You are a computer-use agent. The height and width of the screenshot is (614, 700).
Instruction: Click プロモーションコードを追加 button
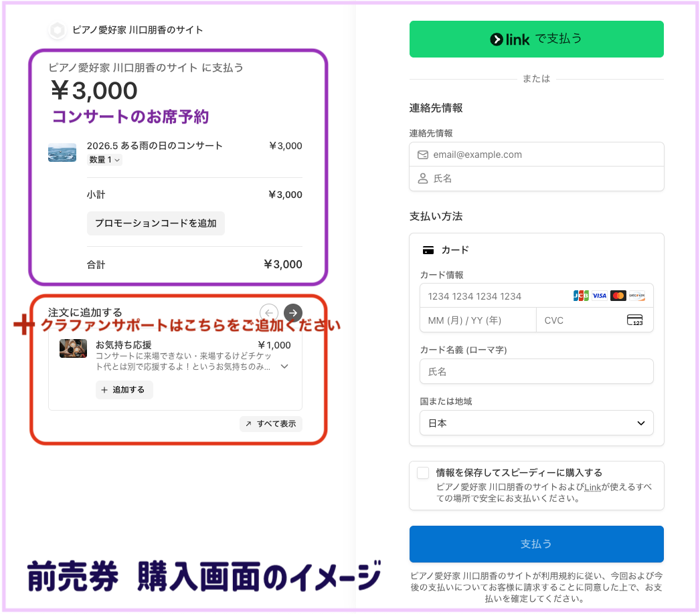(x=155, y=223)
